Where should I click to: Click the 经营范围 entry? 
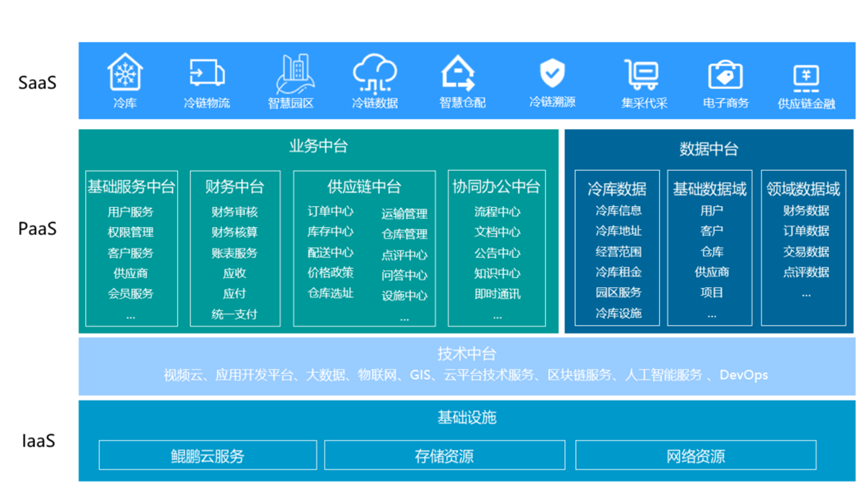click(618, 252)
